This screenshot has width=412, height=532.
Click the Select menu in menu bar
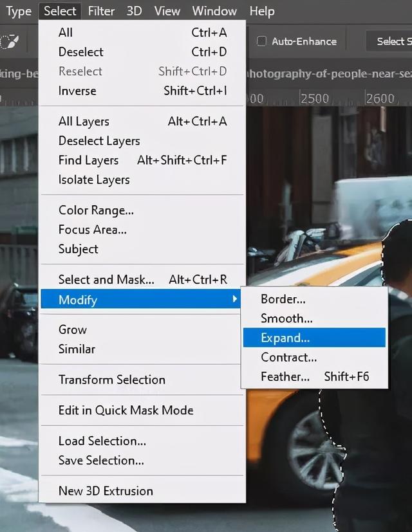(x=60, y=11)
